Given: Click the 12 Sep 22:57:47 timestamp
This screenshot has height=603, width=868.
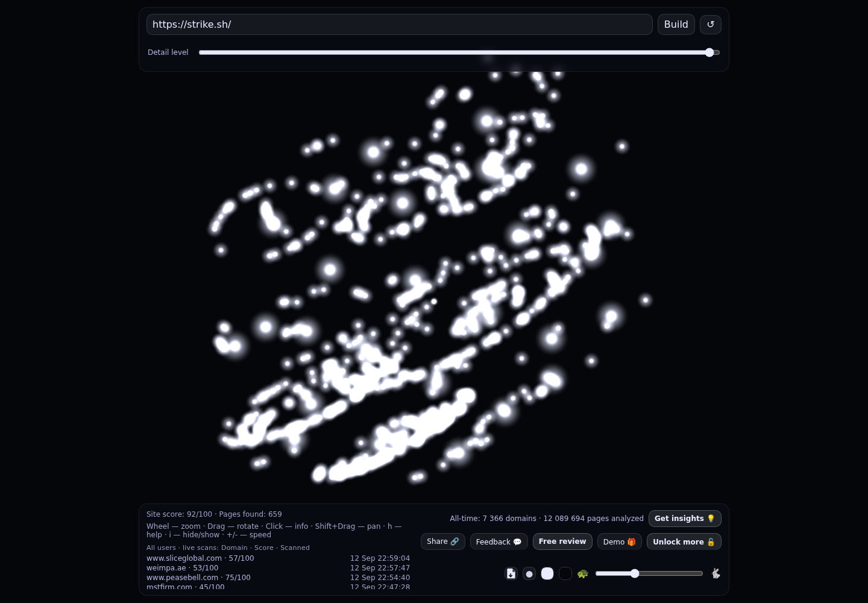Looking at the screenshot, I should click(380, 568).
